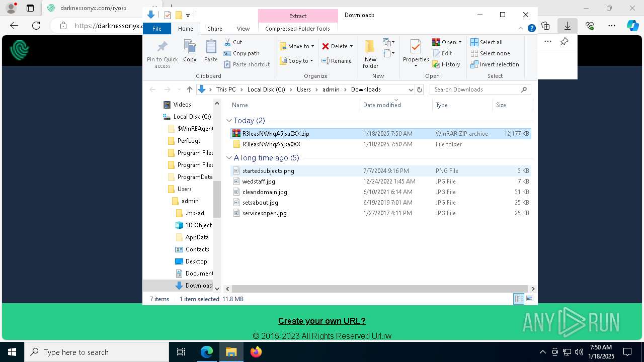Switch to Details view icon in status bar
644x362 pixels.
519,299
